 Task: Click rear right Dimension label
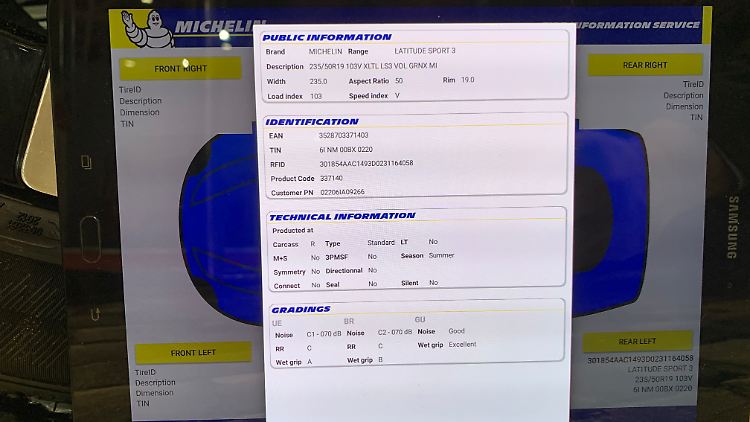[x=684, y=106]
